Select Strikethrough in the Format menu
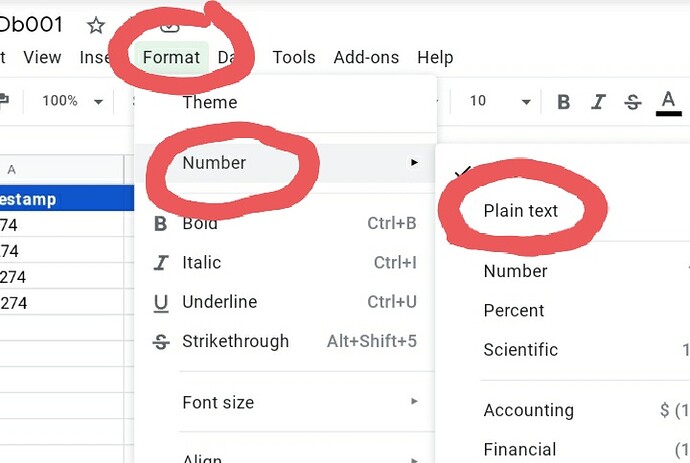 pos(235,341)
